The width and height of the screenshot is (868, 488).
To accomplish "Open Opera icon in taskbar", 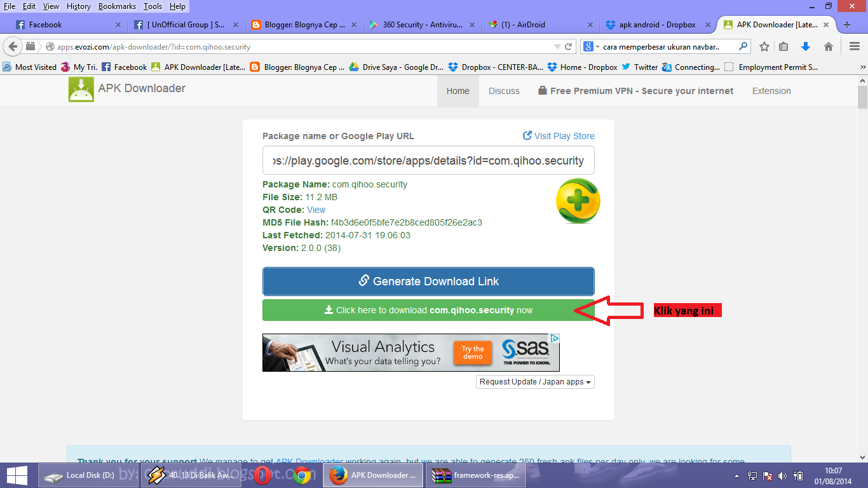I will (x=262, y=475).
